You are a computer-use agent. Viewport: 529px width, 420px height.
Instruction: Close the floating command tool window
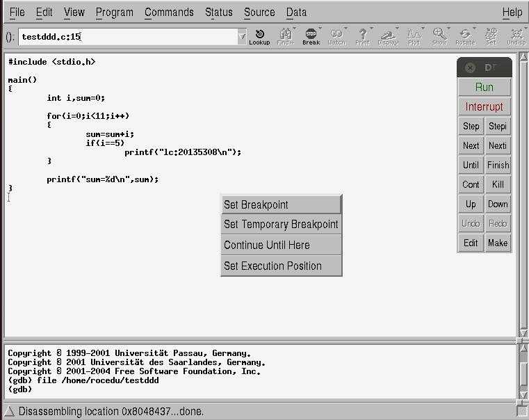coord(470,68)
